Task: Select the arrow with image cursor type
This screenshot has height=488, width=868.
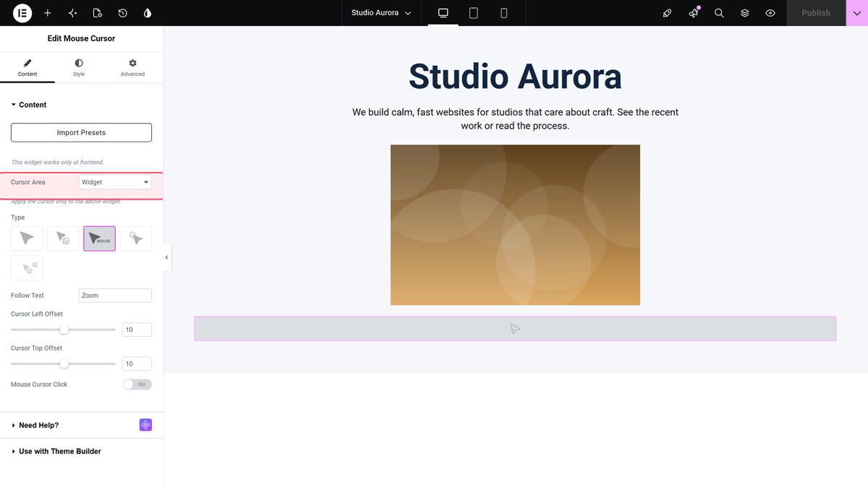Action: click(63, 239)
